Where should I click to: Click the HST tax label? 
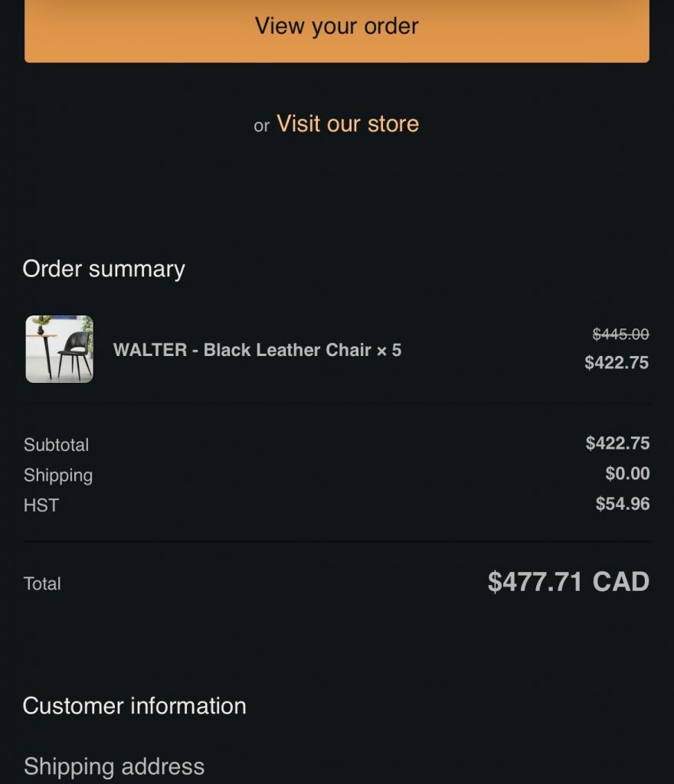coord(41,505)
